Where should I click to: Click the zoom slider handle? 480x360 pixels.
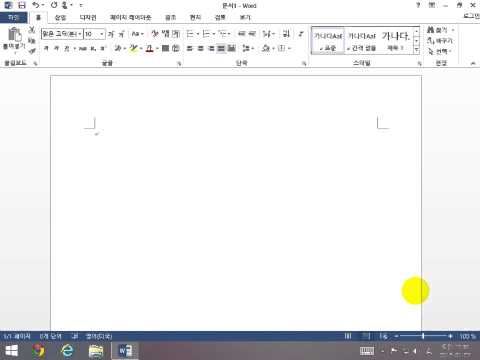click(x=423, y=336)
